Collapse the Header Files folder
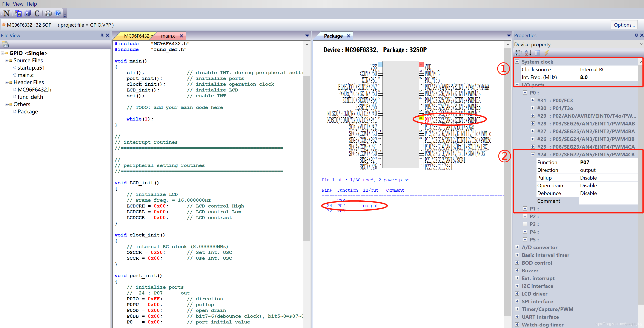This screenshot has width=644, height=328. [7, 82]
